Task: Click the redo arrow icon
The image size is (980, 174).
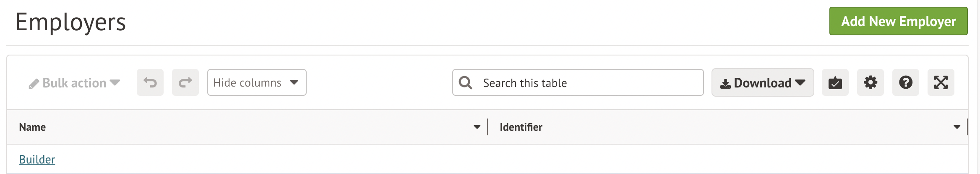Action: pos(185,82)
